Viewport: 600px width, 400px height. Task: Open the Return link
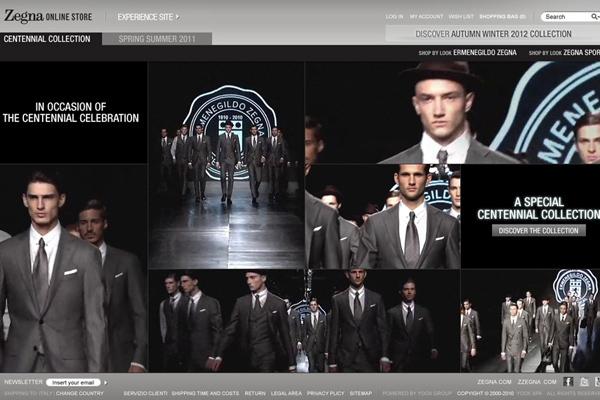point(255,393)
